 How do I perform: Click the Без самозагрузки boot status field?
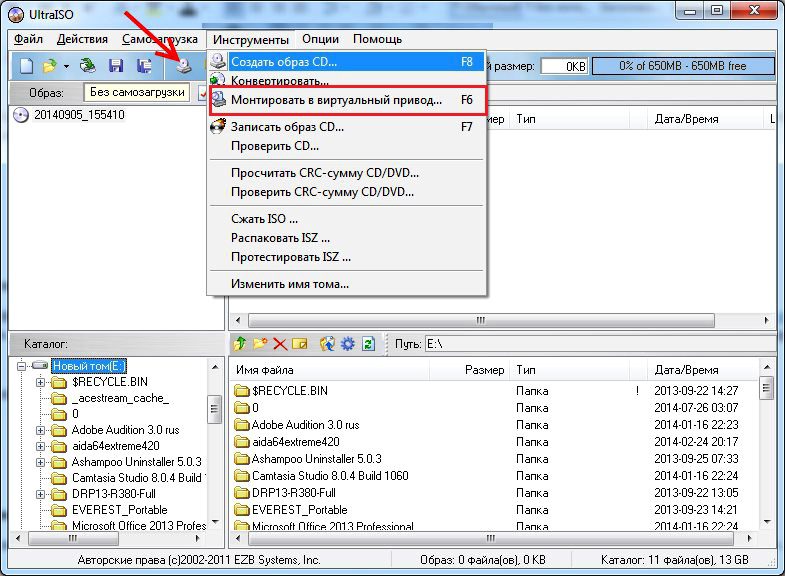click(137, 93)
